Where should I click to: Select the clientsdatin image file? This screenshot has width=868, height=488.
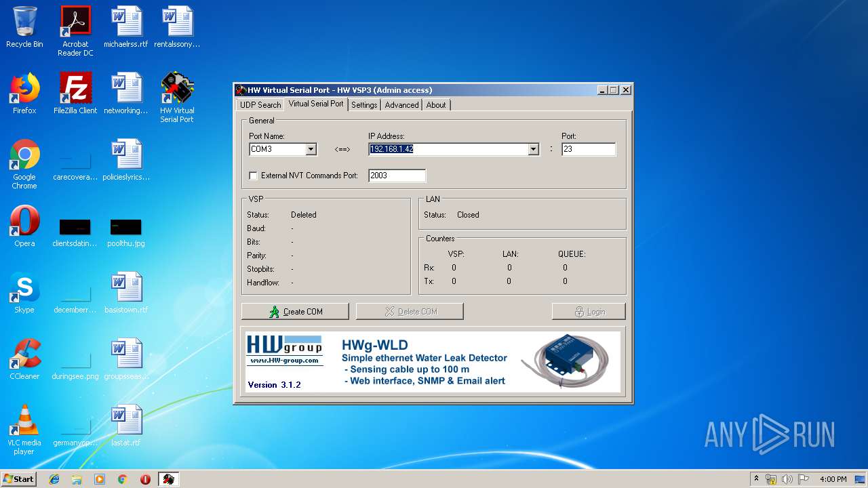pyautogui.click(x=75, y=232)
